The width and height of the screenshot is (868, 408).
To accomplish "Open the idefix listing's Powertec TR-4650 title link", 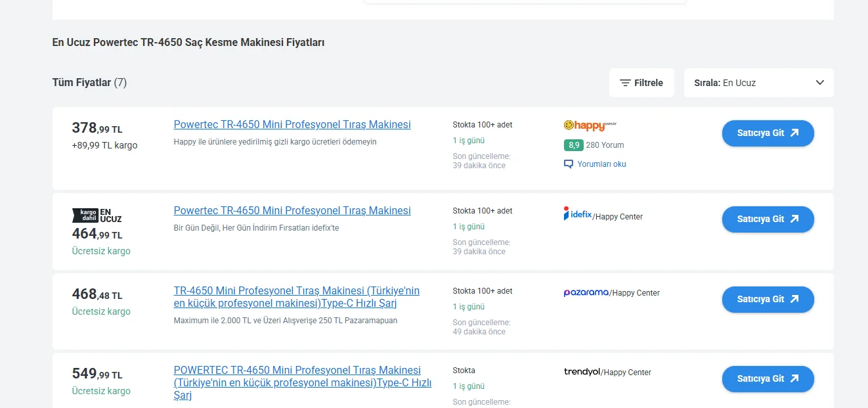I will coord(292,211).
